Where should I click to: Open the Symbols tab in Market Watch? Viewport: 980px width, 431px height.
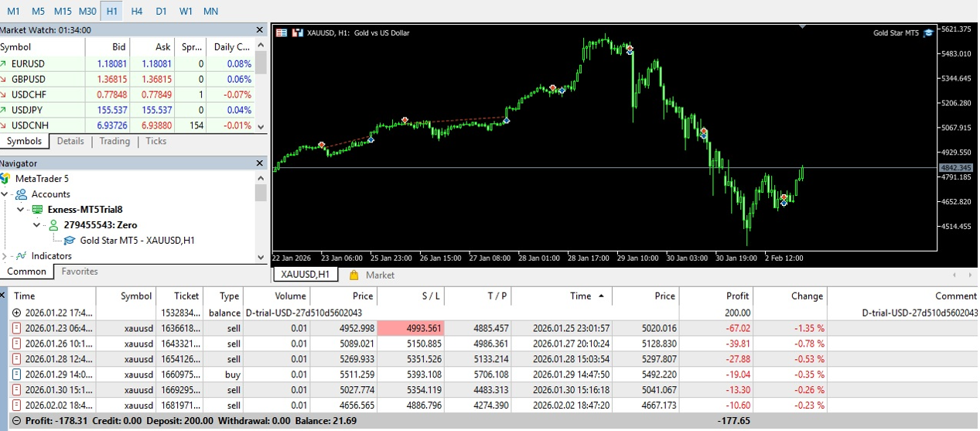coord(24,141)
